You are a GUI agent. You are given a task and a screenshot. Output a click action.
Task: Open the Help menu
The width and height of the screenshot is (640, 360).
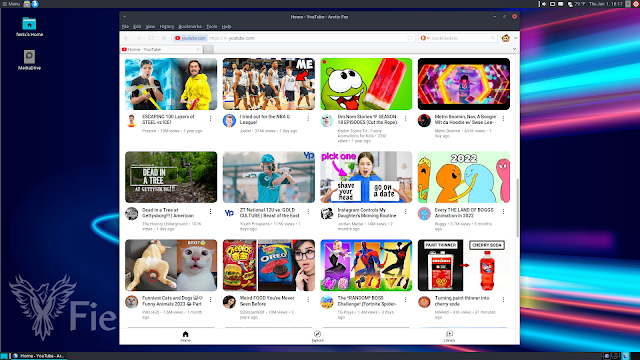pos(227,27)
